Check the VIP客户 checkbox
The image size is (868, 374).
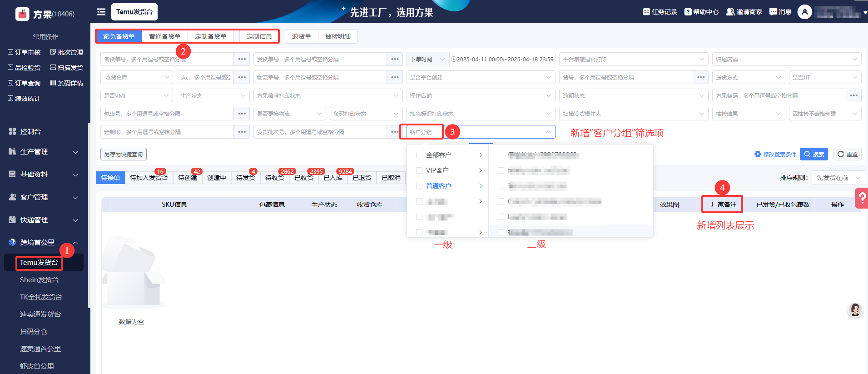(x=419, y=170)
